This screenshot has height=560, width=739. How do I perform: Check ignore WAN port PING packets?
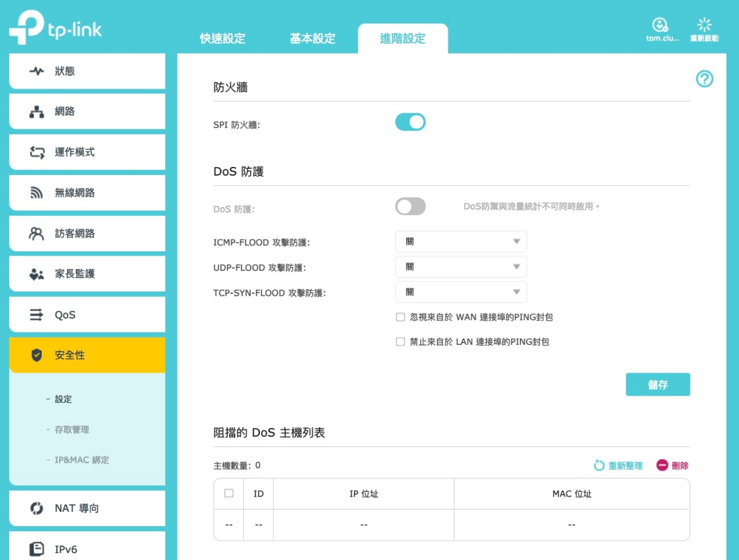400,317
